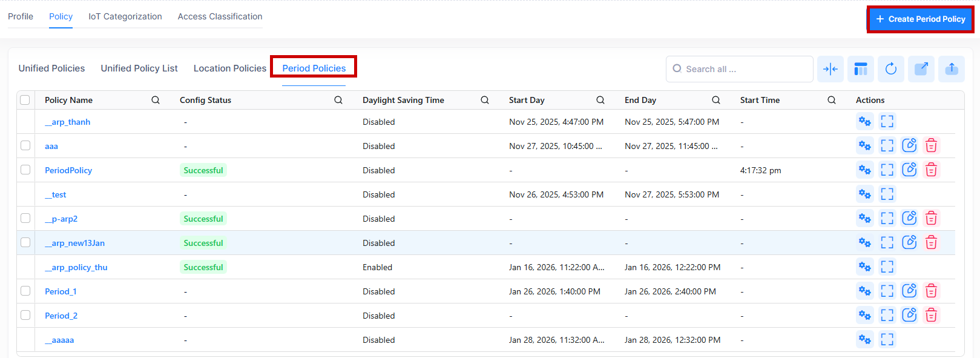Select checkbox for Period_2 row
Viewport: 980px width, 358px height.
click(25, 316)
